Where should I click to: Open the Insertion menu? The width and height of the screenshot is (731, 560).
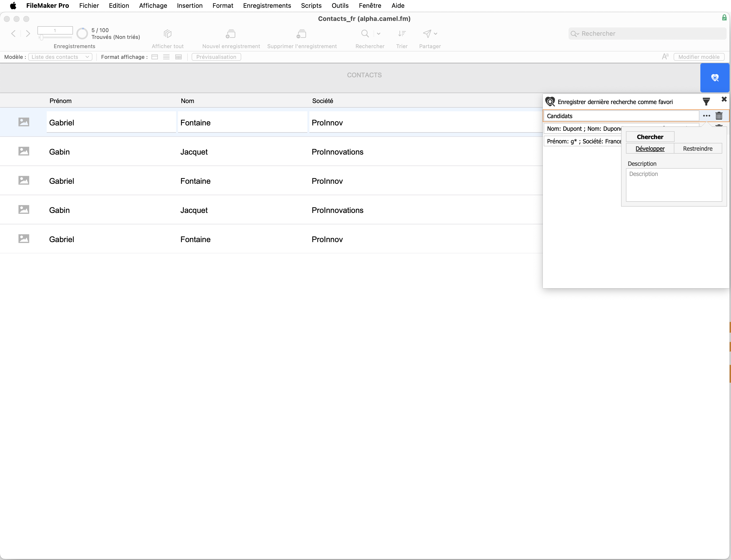tap(190, 6)
